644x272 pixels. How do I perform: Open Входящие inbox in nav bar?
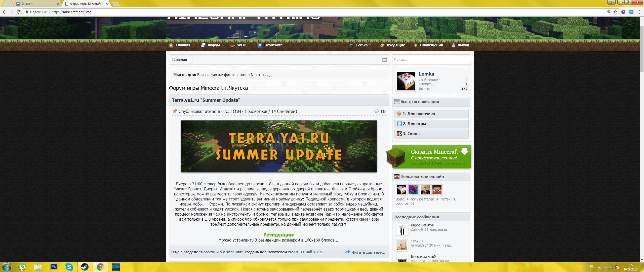click(x=393, y=45)
